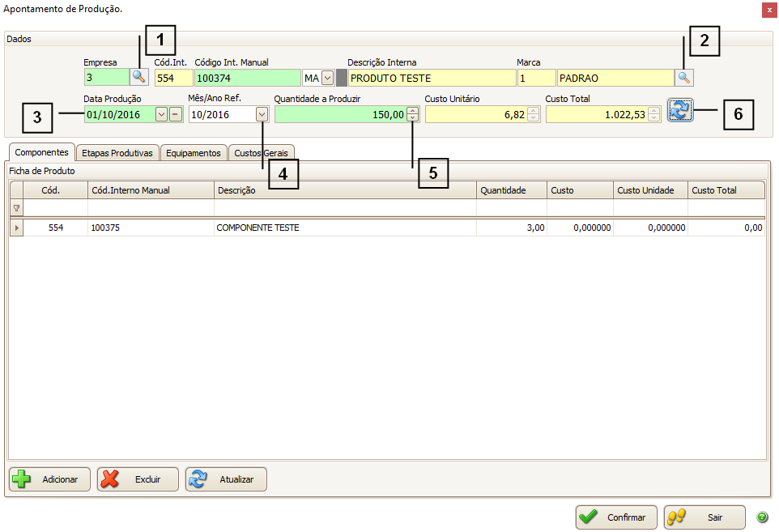
Task: Expand the Mês/Ano Ref. dropdown
Action: [x=262, y=115]
